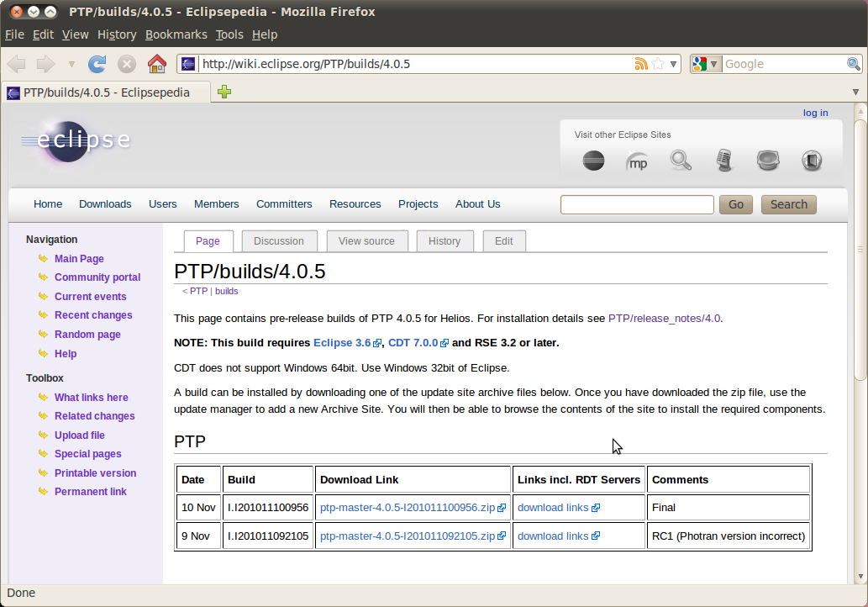
Task: Click the log in link
Action: click(815, 113)
